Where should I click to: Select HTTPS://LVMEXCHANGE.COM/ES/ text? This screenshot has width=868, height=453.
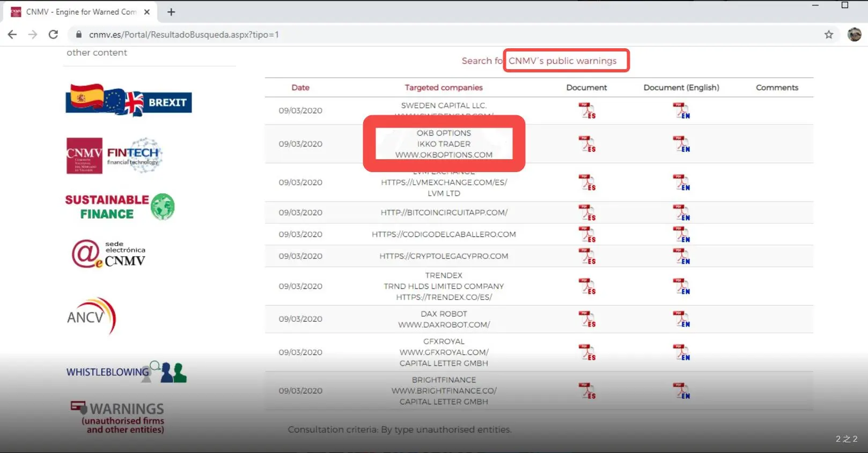point(444,182)
